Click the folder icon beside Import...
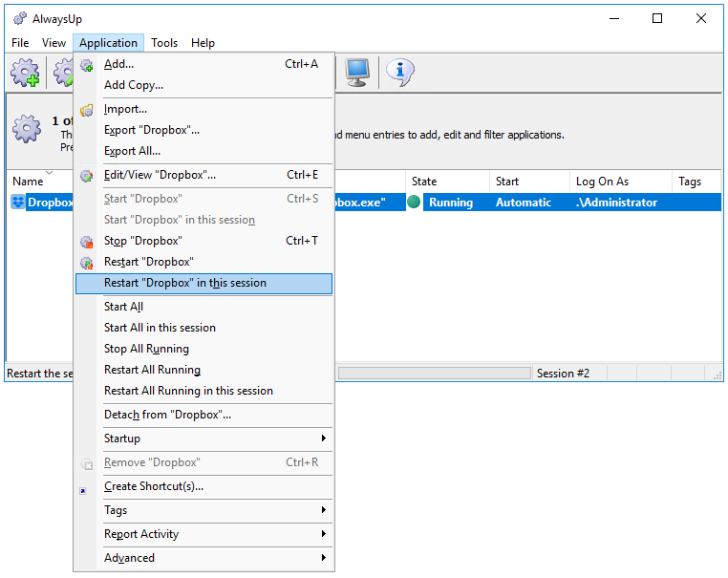Viewport: 728px width, 578px height. 87,110
